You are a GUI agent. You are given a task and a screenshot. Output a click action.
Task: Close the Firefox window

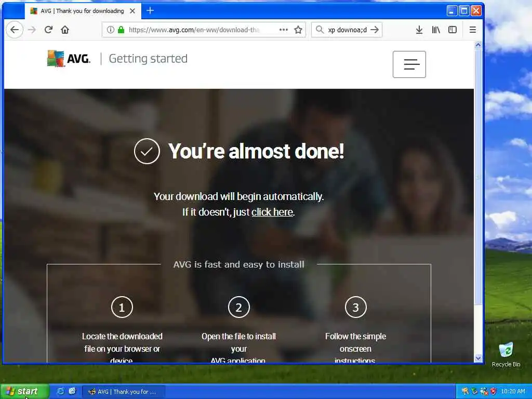click(x=476, y=11)
